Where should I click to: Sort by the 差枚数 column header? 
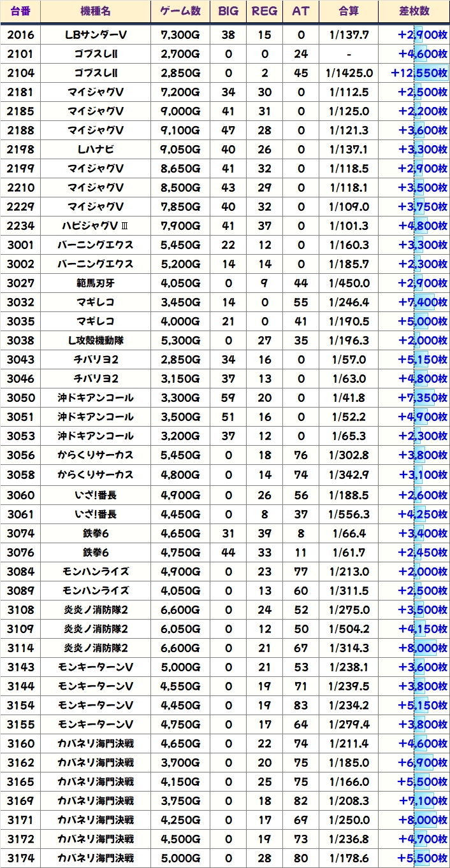pyautogui.click(x=414, y=11)
